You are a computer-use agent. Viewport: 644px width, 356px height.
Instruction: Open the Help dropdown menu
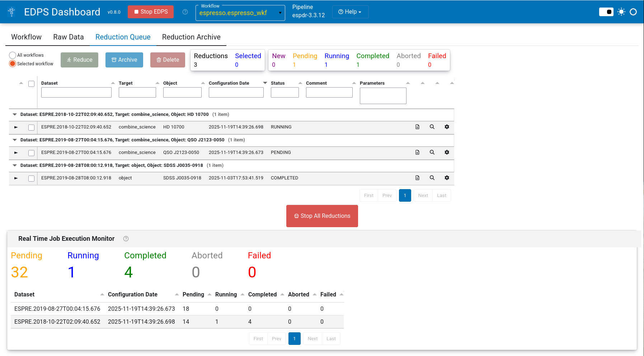[350, 12]
